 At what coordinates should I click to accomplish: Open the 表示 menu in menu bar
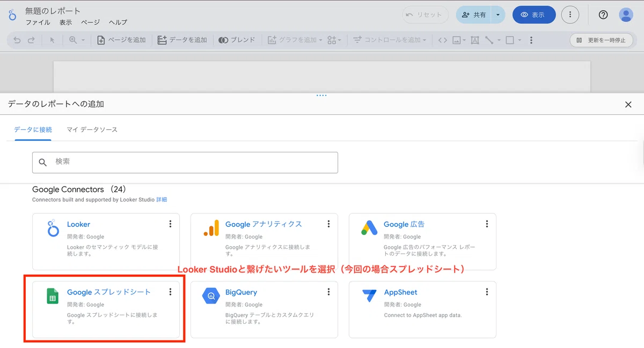pos(65,23)
